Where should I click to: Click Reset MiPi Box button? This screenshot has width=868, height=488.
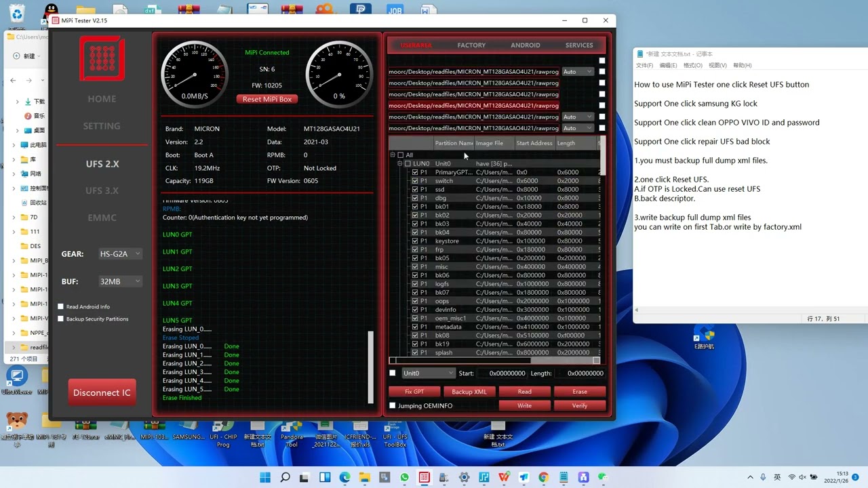pyautogui.click(x=267, y=99)
